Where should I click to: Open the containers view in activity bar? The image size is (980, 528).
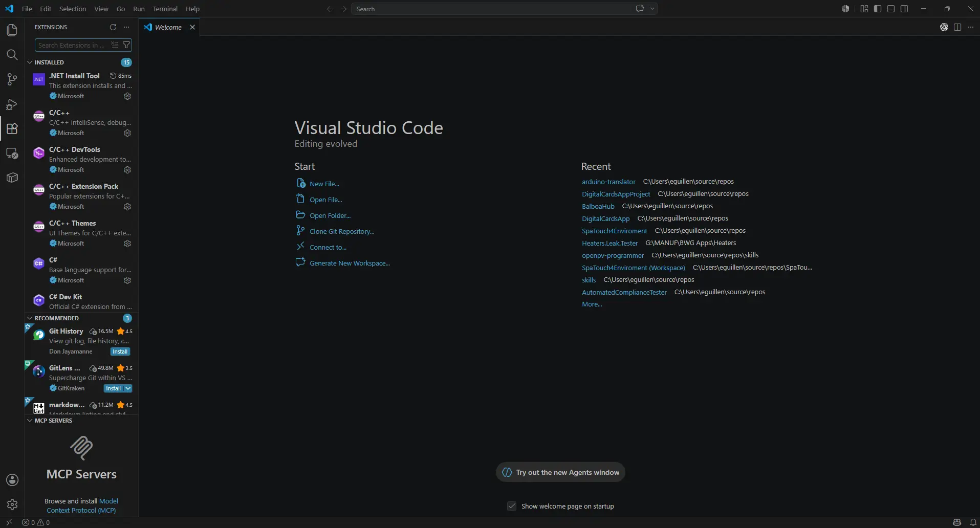pos(12,178)
